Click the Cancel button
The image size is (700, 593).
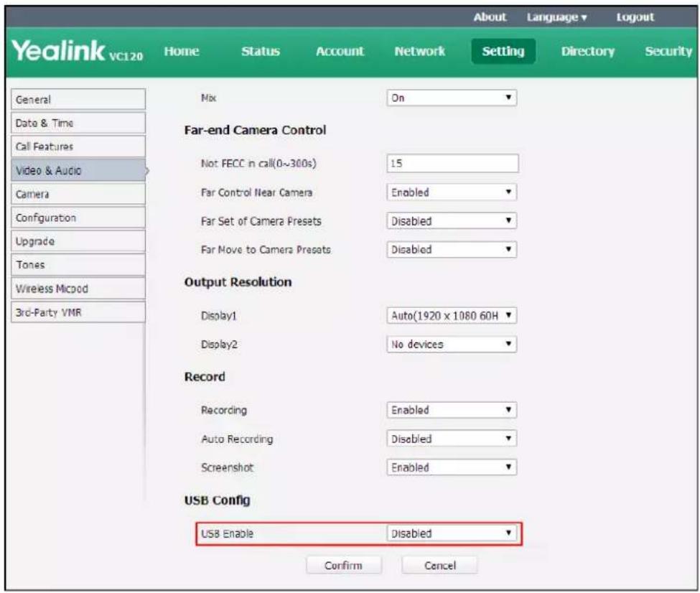pyautogui.click(x=439, y=565)
